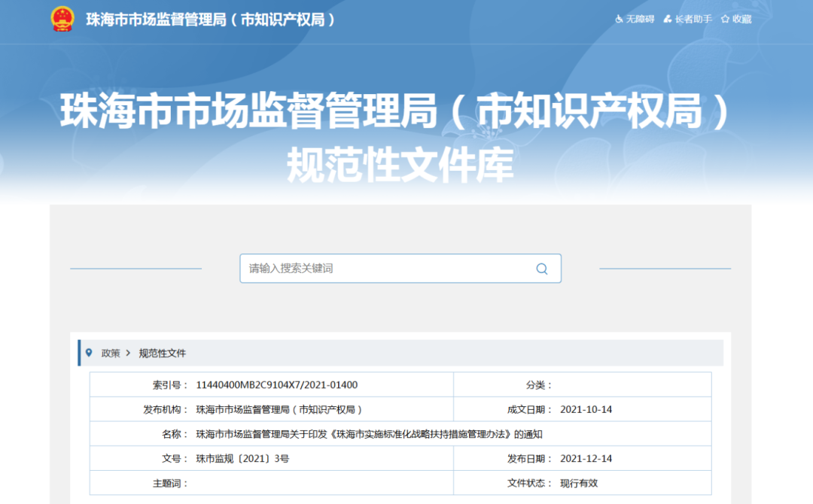The image size is (813, 504).
Task: Click the 长者助手 text label
Action: pos(693,20)
